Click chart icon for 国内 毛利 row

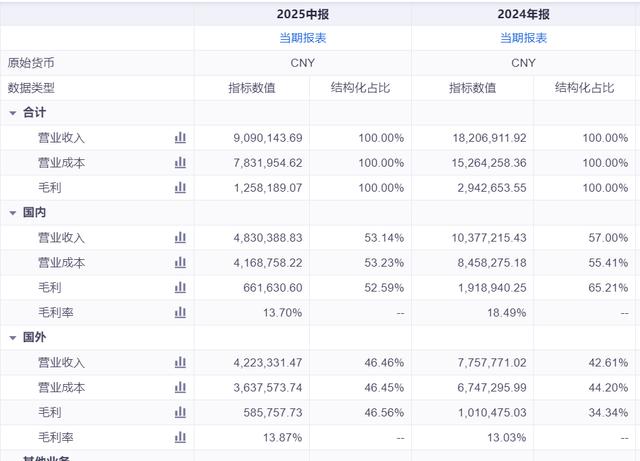coord(180,287)
